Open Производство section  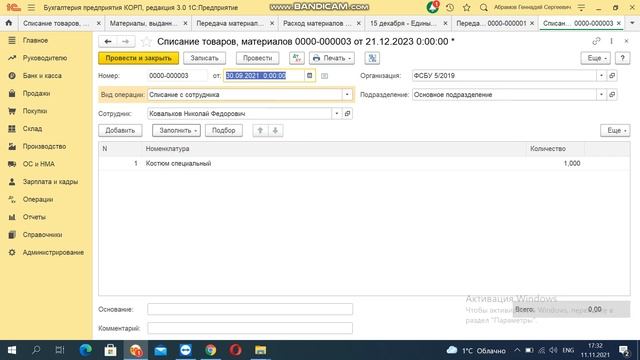[44, 146]
